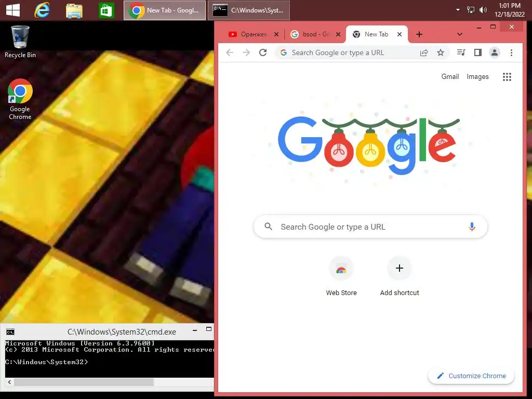Select the Google Chrome desktop shortcut
This screenshot has width=532, height=399.
pos(20,99)
